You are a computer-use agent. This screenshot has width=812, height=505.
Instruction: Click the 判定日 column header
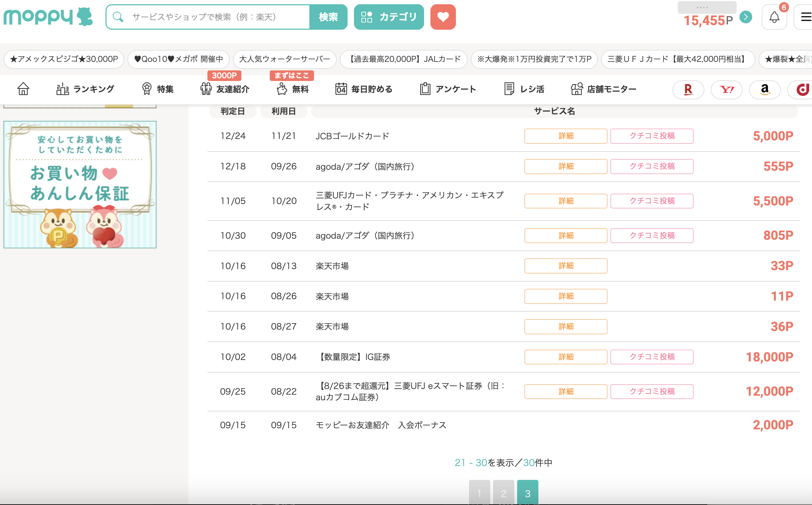click(233, 111)
